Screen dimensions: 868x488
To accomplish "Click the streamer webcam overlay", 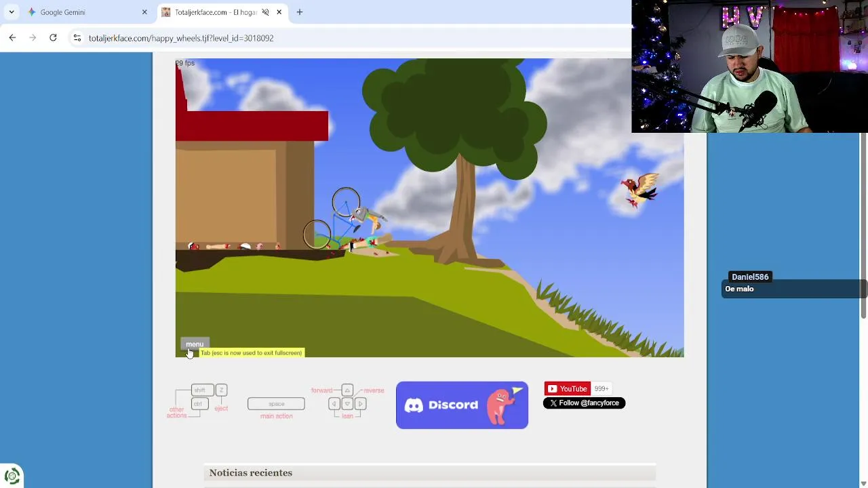I will 749,66.
